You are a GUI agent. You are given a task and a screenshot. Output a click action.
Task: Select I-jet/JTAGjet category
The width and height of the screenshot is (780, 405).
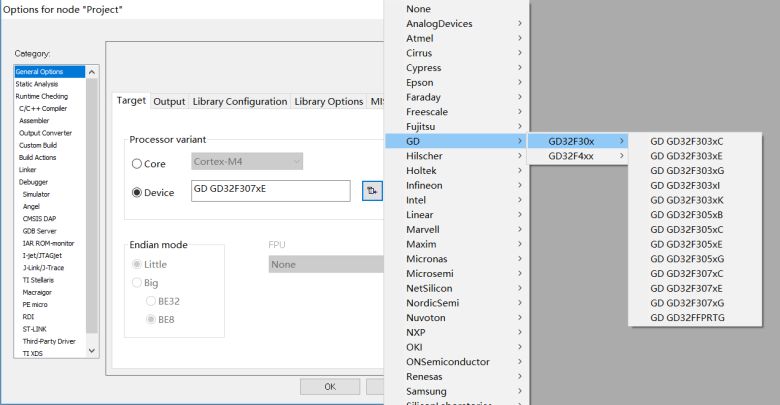[49, 255]
